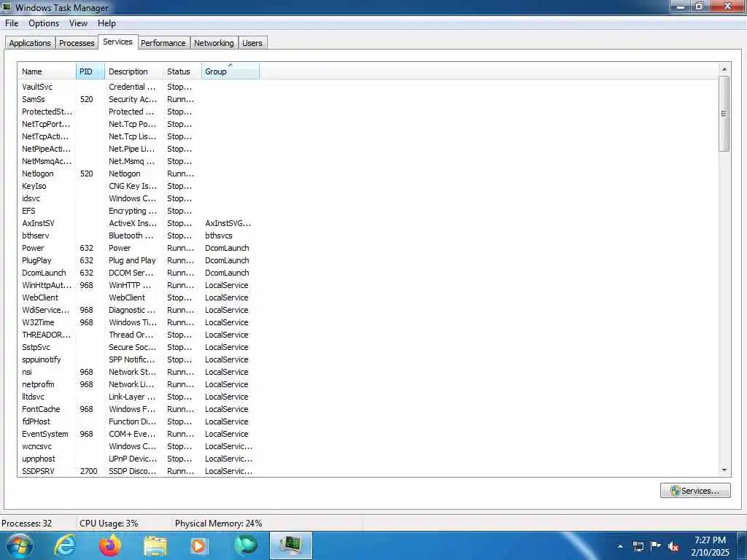Click the green round app icon in taskbar

pos(245,545)
